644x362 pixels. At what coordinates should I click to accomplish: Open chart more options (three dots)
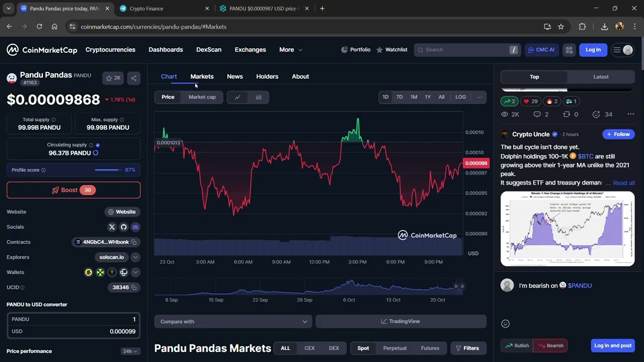point(479,97)
